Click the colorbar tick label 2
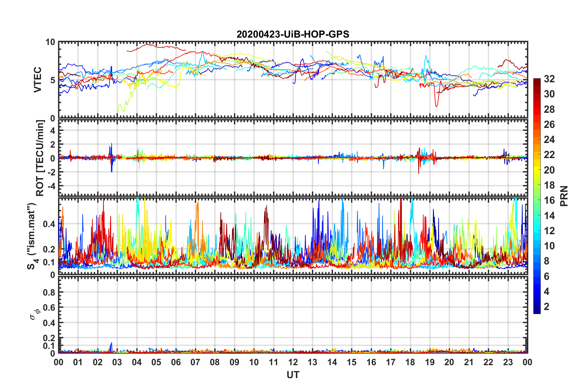Viewport: 586px width, 392px height. (x=547, y=306)
